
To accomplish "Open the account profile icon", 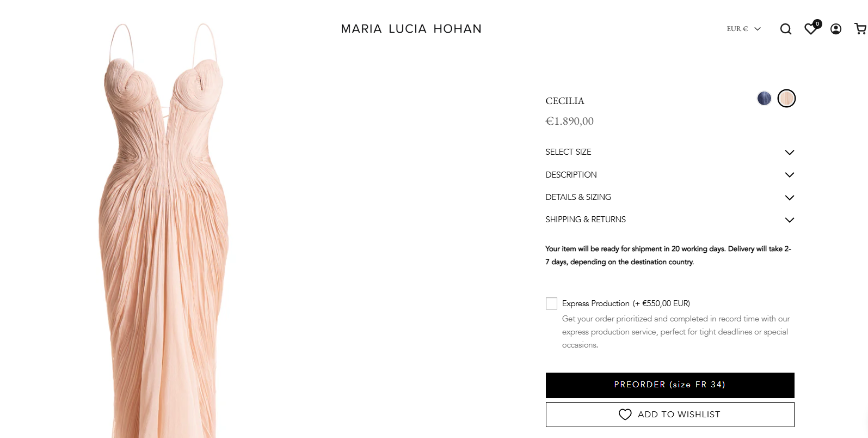I will pos(836,29).
